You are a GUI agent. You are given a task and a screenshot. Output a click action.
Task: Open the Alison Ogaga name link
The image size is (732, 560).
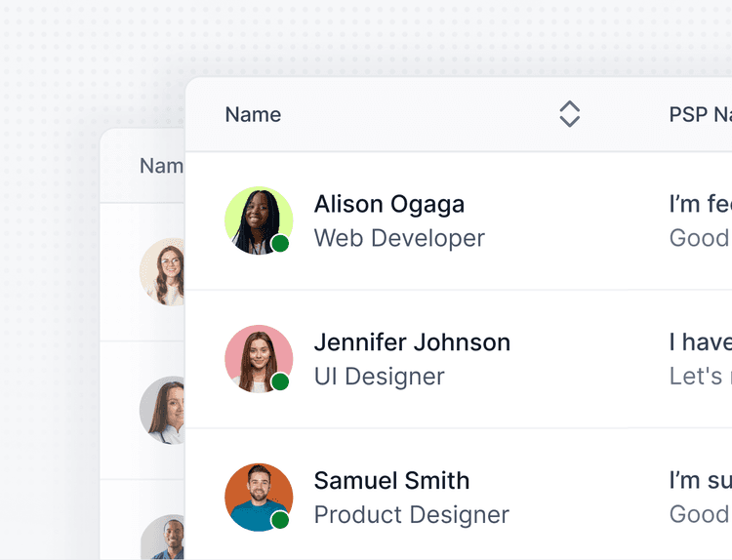tap(388, 205)
